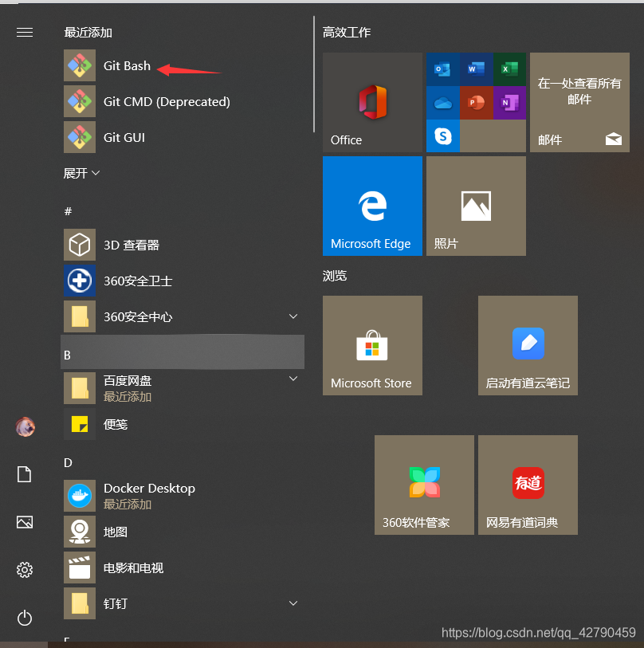Open Excel from the Office tile group
The image size is (644, 648).
509,69
